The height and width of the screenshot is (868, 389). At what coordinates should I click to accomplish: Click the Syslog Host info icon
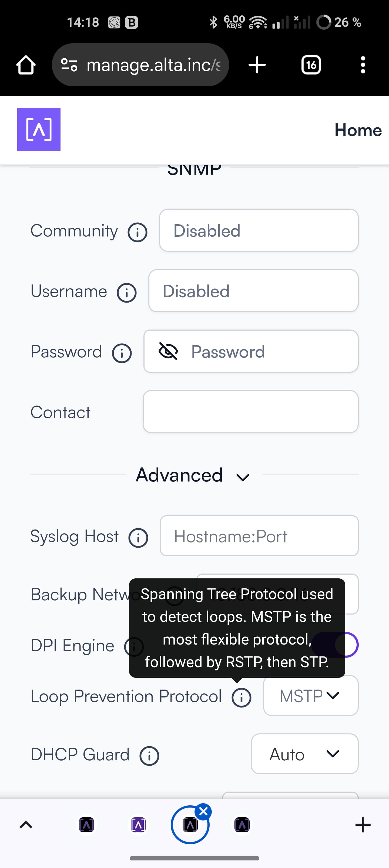click(x=138, y=538)
